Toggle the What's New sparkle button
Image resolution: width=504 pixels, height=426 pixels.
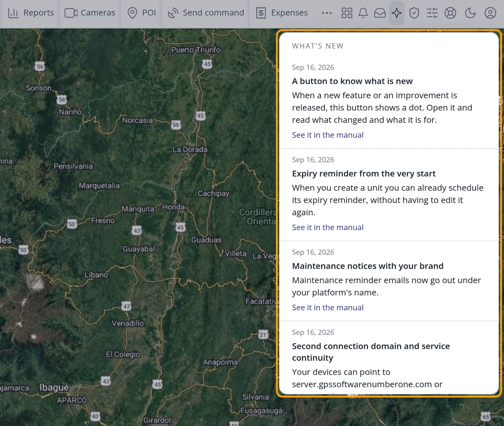(397, 13)
